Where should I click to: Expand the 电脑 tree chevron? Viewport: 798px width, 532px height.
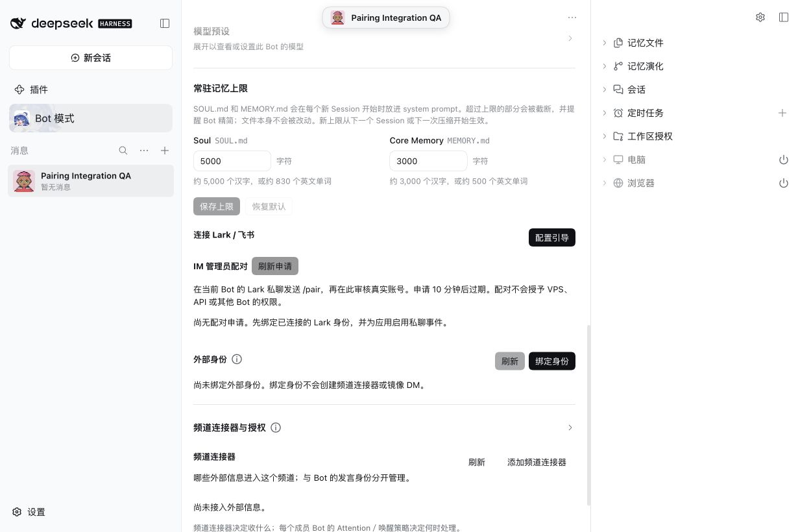(605, 160)
